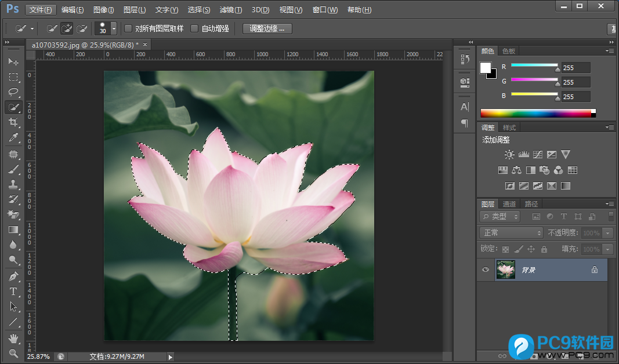This screenshot has height=364, width=619.
Task: Select the Blur tool
Action: [x=13, y=245]
